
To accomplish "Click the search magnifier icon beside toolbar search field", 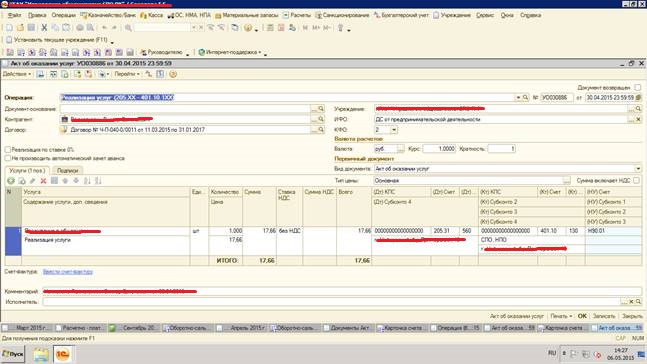I will (128, 28).
